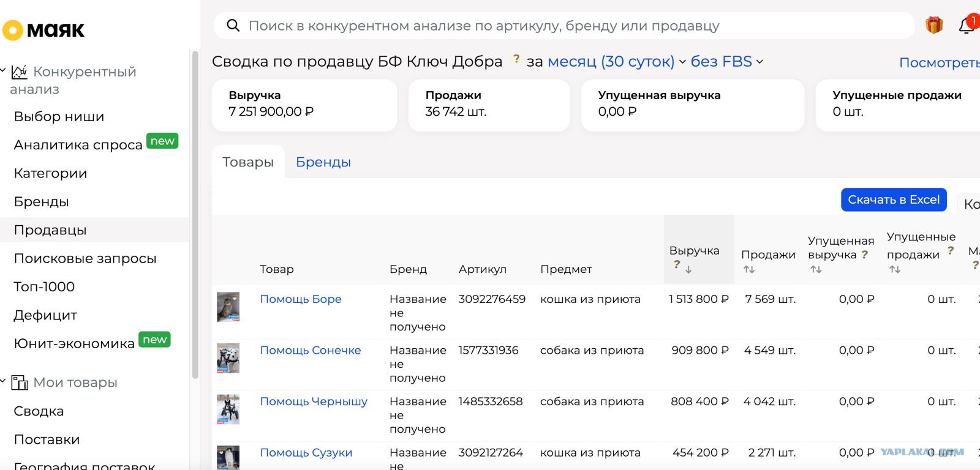Open Бренды sidebar item
The image size is (980, 470).
click(x=41, y=201)
